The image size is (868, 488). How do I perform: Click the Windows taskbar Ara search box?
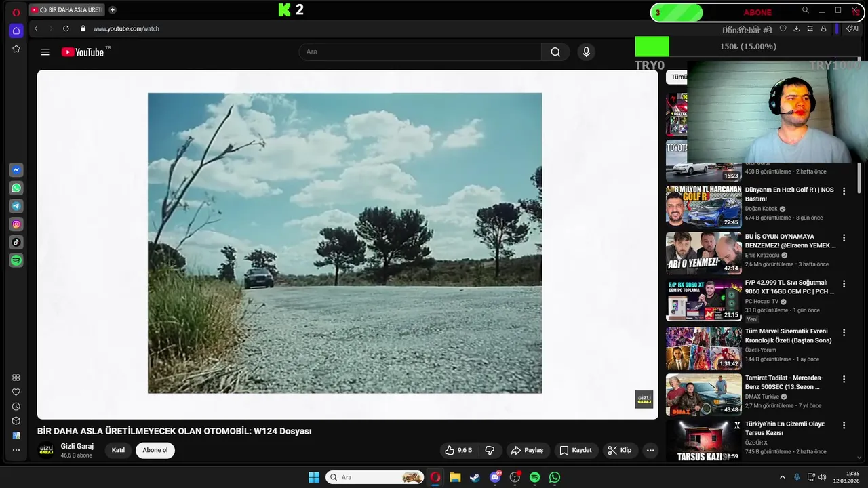click(x=375, y=477)
